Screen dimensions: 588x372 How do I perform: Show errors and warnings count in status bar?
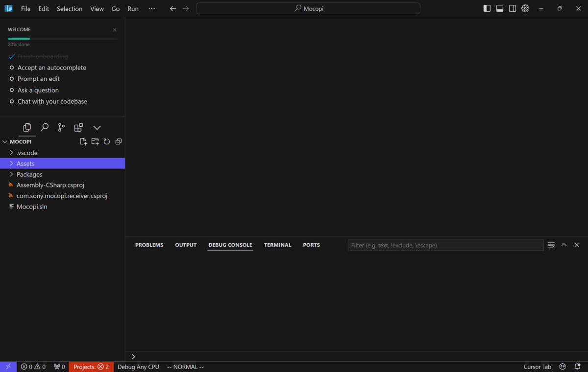[33, 367]
